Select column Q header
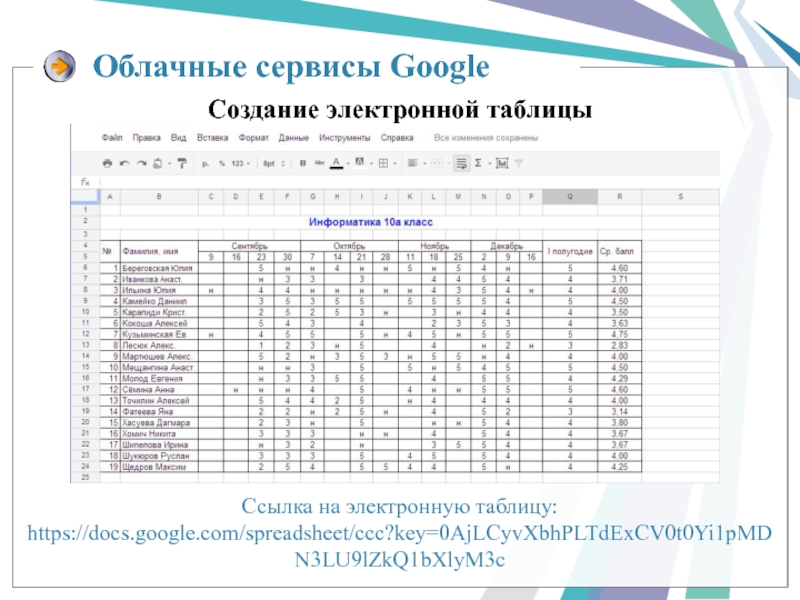The width and height of the screenshot is (800, 600). pos(569,196)
